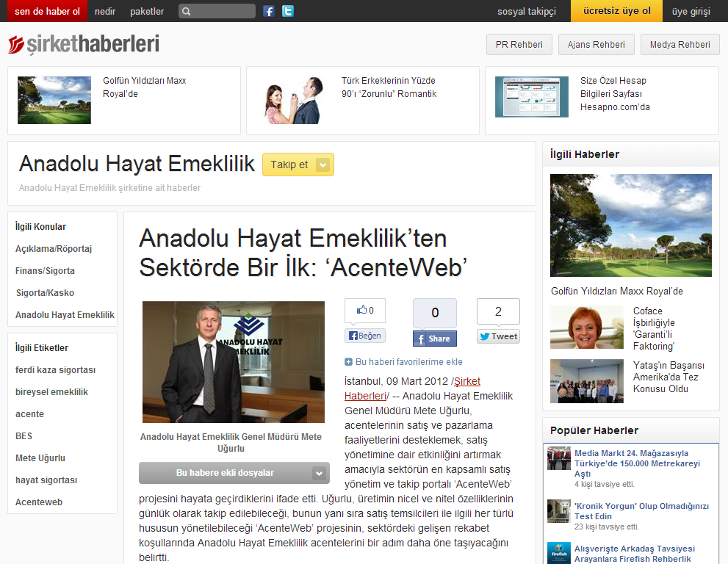Open Media Markt news thumbnail
Image resolution: width=728 pixels, height=564 pixels.
click(559, 458)
